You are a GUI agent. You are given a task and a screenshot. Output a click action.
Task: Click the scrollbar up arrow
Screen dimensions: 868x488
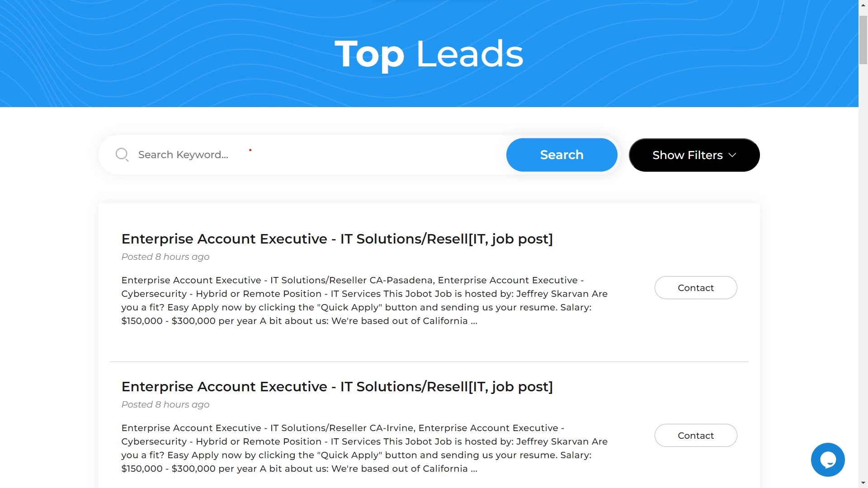[863, 3]
